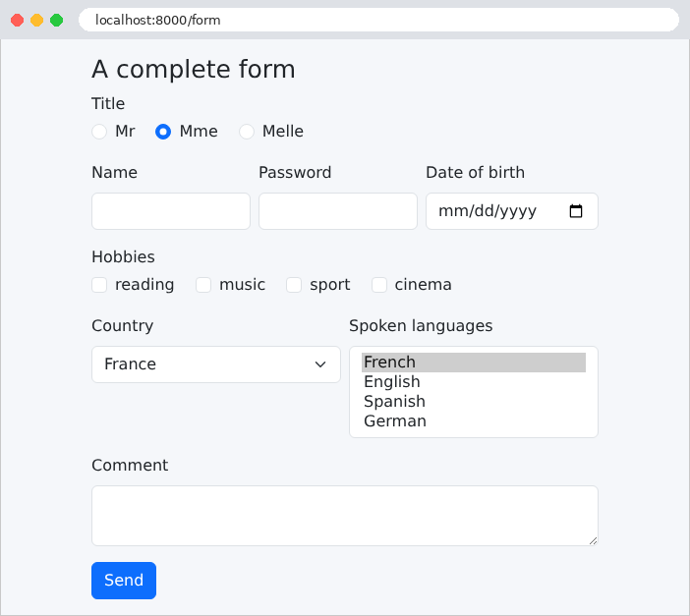Click the Country field label
This screenshot has width=690, height=616.
(x=122, y=326)
